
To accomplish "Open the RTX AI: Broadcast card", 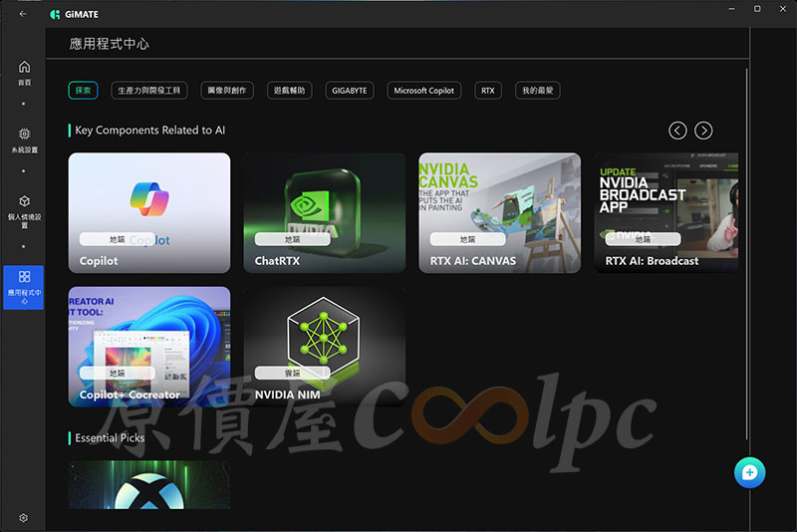I will [x=665, y=213].
